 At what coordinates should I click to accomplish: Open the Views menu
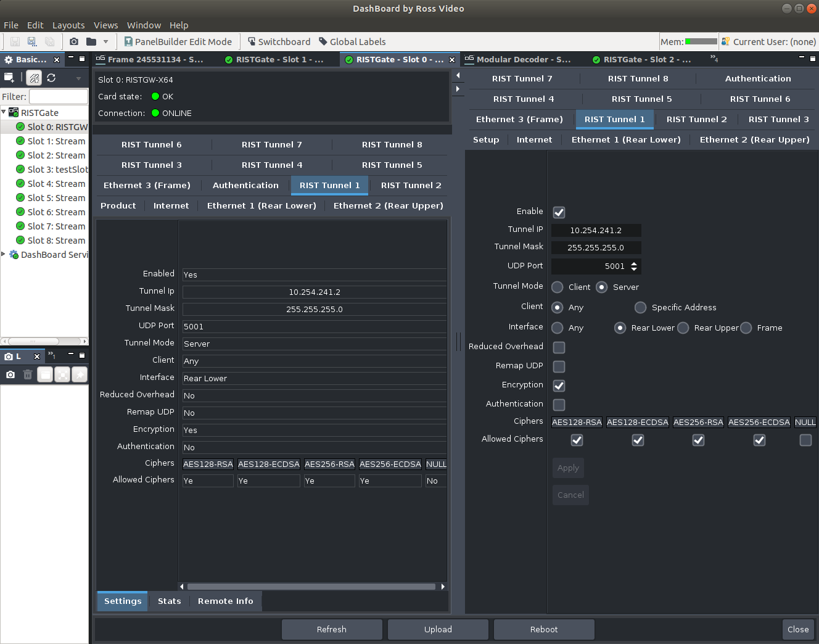click(105, 25)
